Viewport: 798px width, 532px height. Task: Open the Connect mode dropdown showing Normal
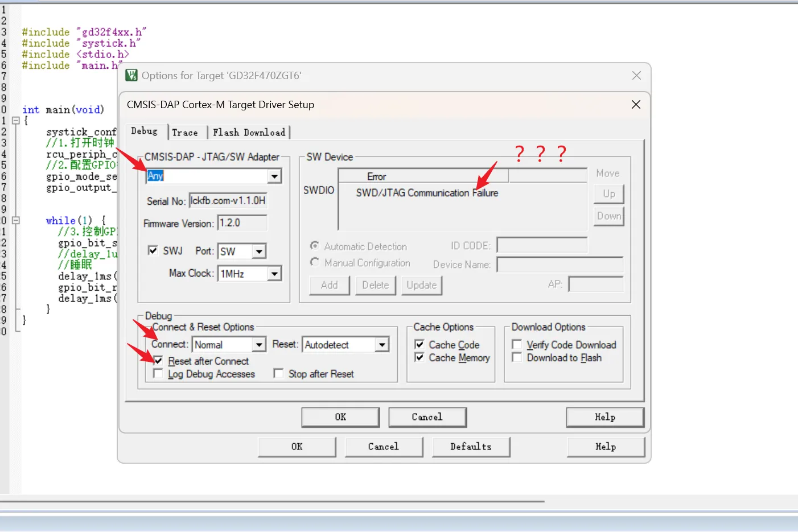point(259,345)
